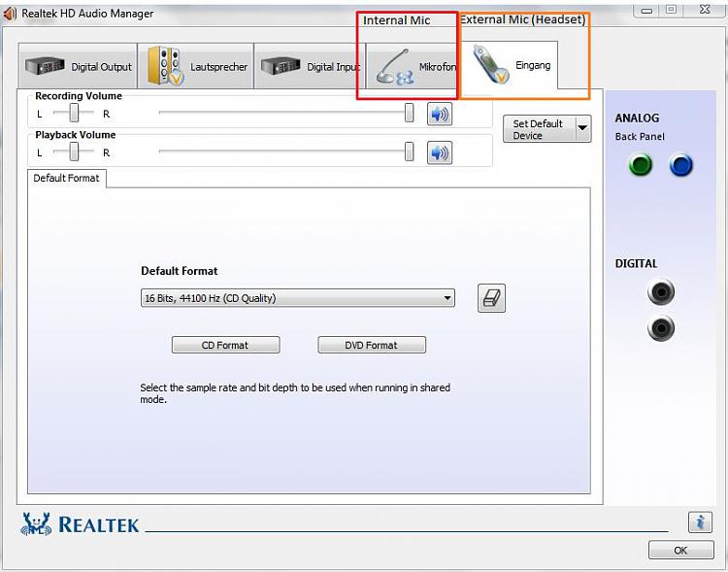Open the information icon near OK
Screen dimensions: 728x572
(x=700, y=522)
